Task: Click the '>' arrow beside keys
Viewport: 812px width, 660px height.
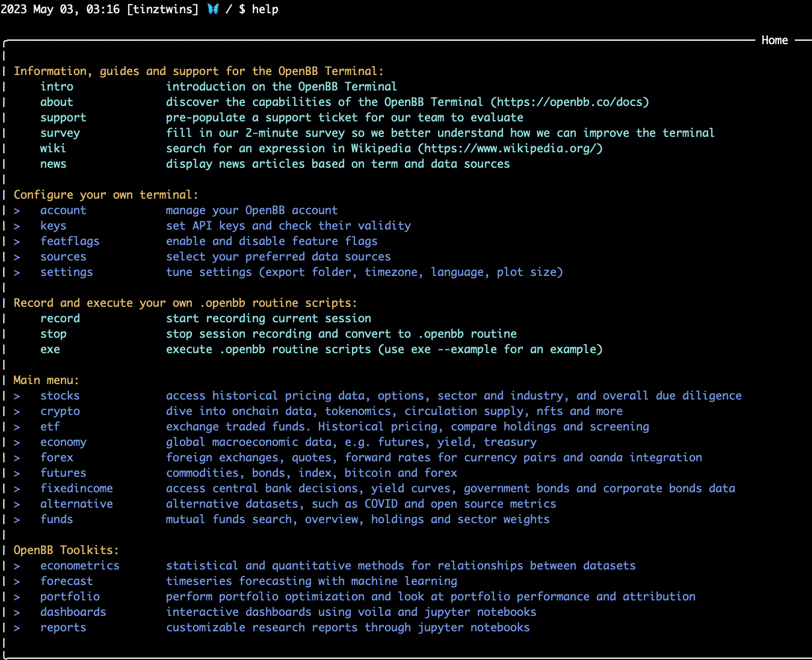Action: click(x=17, y=226)
